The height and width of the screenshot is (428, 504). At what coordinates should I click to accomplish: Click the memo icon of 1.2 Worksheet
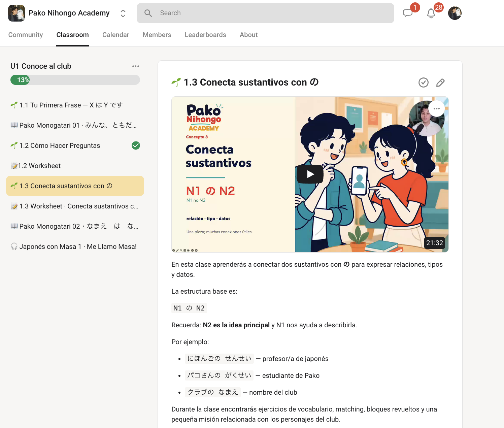pos(14,166)
